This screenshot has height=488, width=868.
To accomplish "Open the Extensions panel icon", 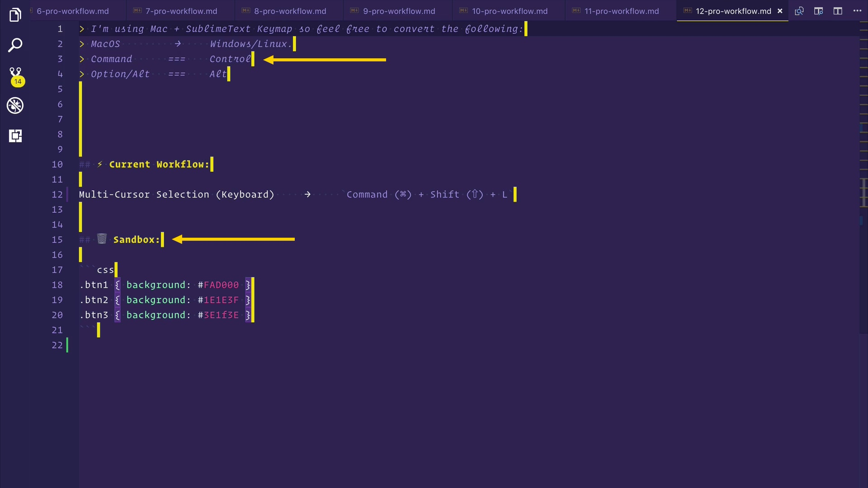I will pos(15,136).
